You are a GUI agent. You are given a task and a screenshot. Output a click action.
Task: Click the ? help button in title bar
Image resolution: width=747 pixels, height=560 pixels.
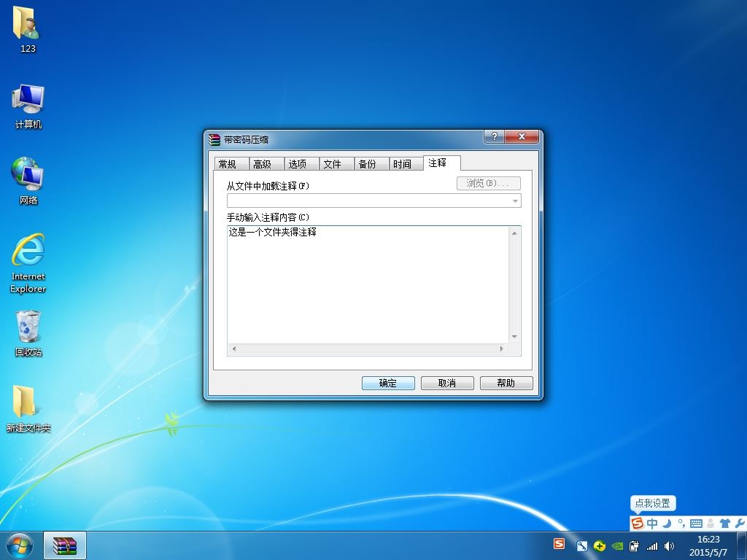(494, 136)
